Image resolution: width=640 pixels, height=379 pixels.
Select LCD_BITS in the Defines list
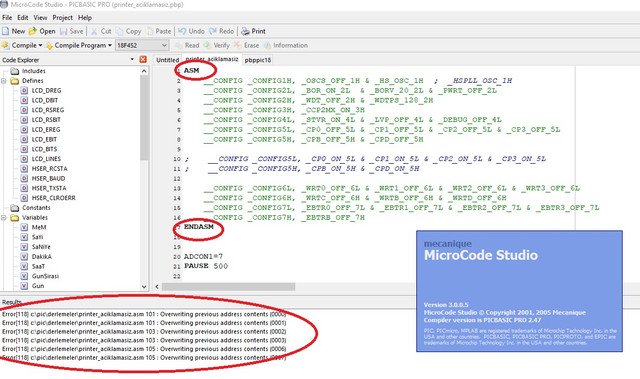click(x=44, y=149)
